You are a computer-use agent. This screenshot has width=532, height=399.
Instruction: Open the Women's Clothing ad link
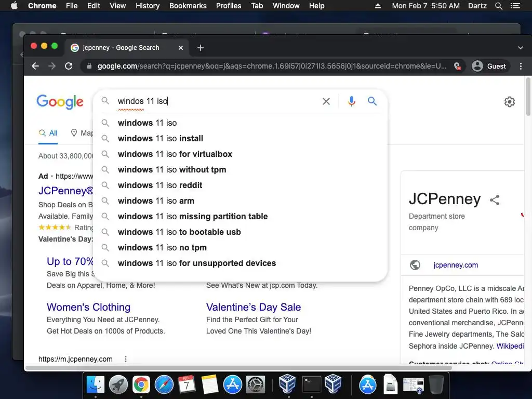(x=88, y=307)
